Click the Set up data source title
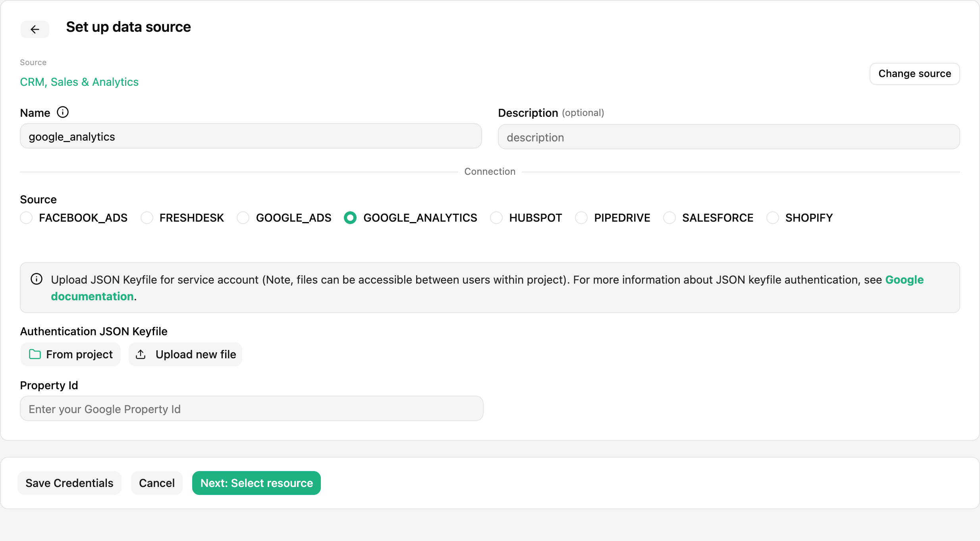This screenshot has width=980, height=541. [x=128, y=27]
